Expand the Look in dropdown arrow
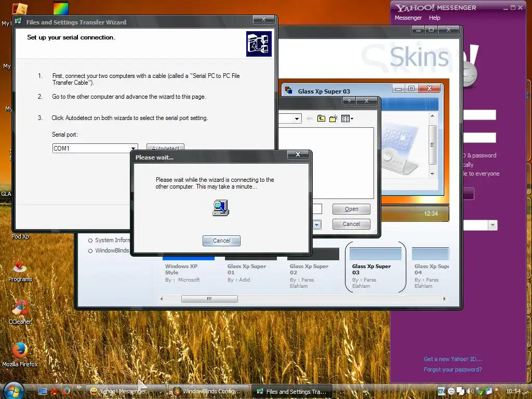The height and width of the screenshot is (399, 532). pyautogui.click(x=297, y=118)
